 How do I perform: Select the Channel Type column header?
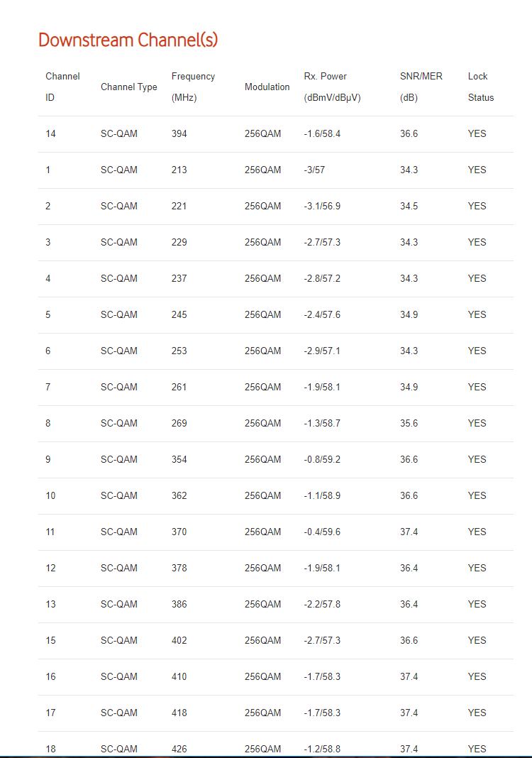(x=129, y=87)
